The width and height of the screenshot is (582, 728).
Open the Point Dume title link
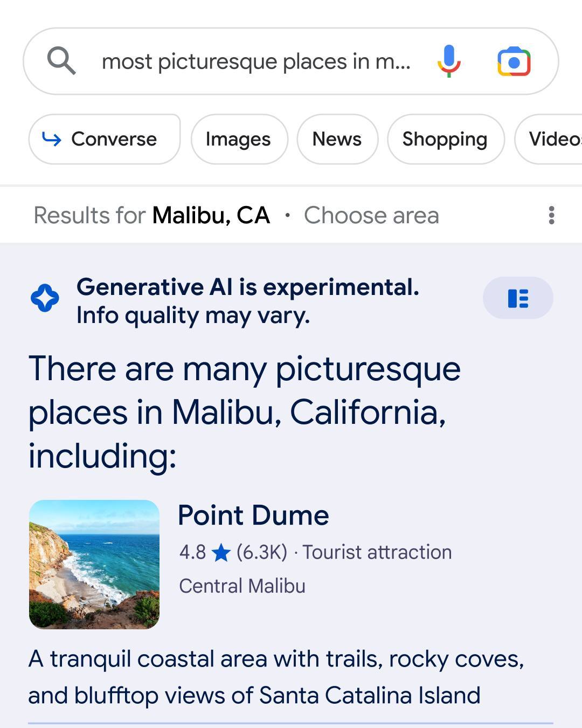253,516
